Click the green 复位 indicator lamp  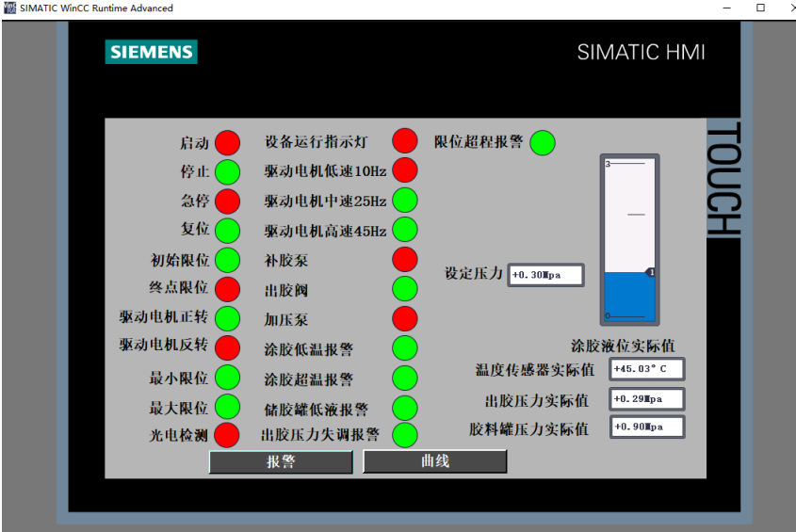[x=227, y=231]
